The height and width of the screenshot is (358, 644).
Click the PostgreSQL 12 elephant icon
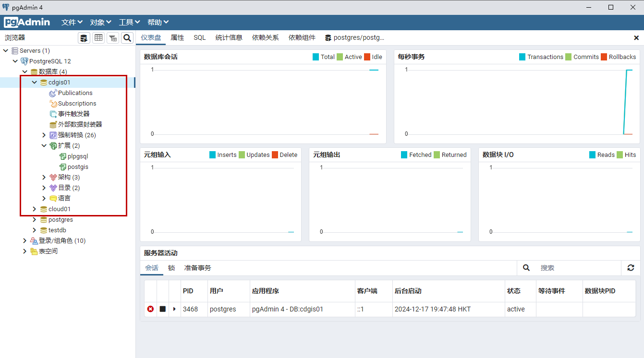(24, 61)
